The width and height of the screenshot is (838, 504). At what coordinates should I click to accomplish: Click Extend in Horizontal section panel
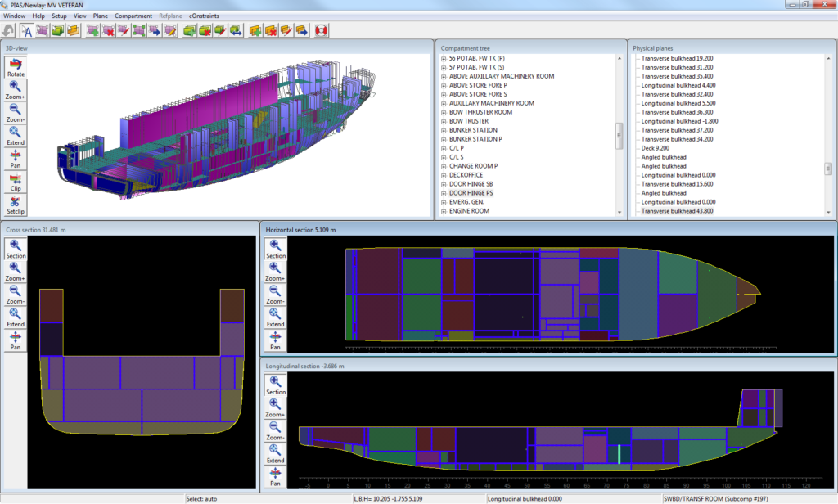[x=276, y=318]
